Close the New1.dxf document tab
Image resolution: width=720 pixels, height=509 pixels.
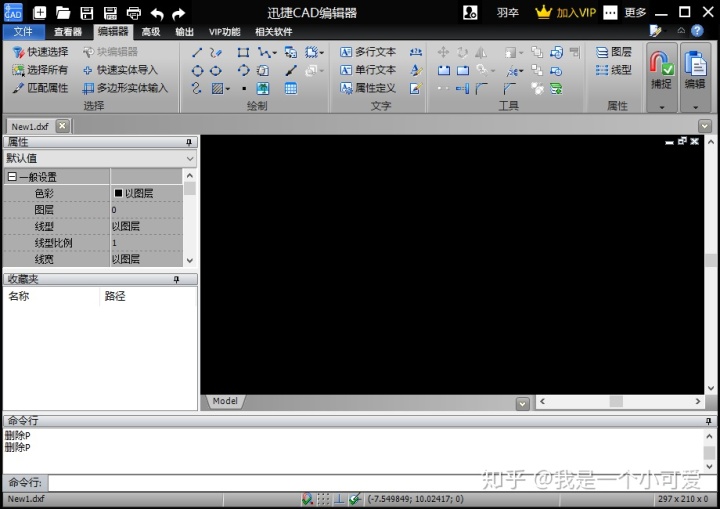point(62,126)
